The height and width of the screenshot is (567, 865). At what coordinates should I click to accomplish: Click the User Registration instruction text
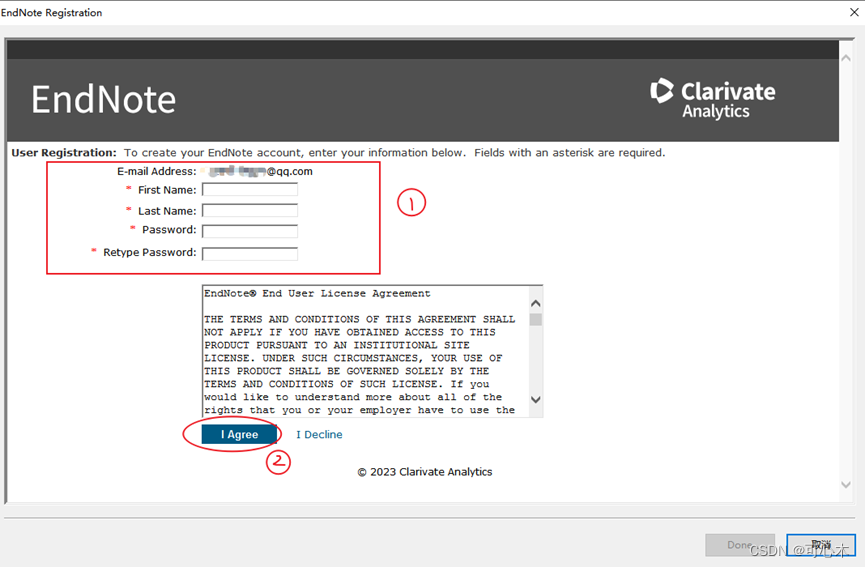[338, 153]
